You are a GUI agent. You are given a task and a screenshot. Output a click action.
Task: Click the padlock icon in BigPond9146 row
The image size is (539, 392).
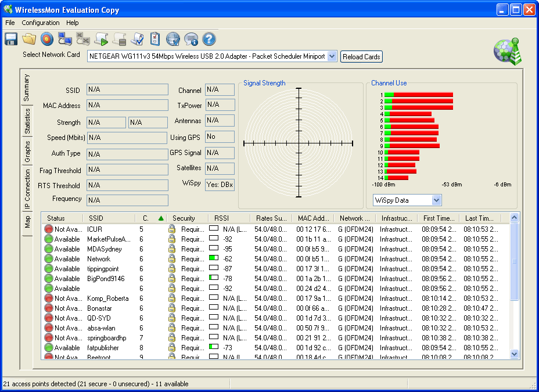click(172, 278)
